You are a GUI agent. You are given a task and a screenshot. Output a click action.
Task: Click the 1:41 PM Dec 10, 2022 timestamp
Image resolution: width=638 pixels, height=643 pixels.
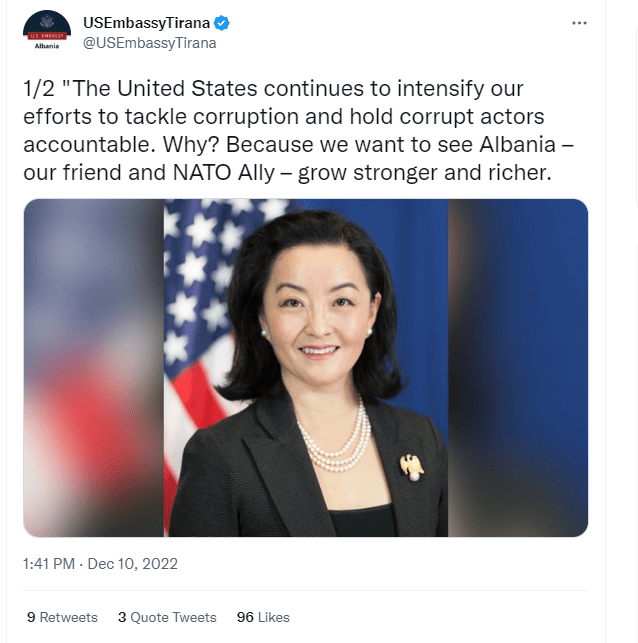pos(100,564)
